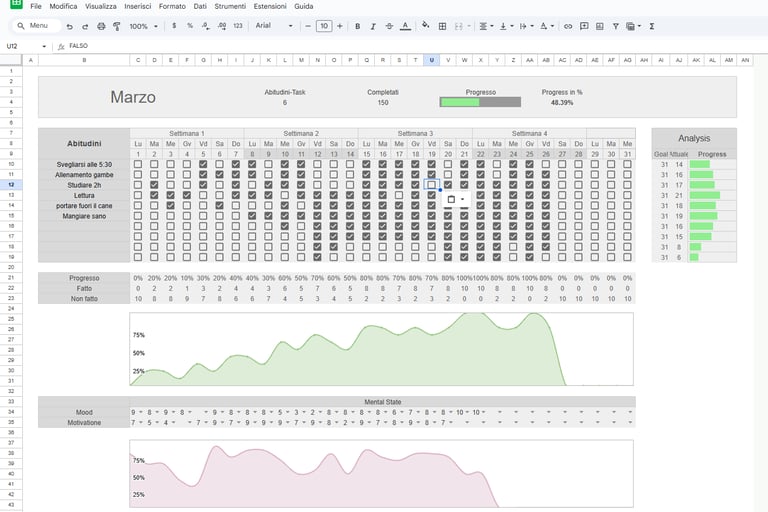This screenshot has height=512, width=768.
Task: Uncheck Lettura checkbox for day 3
Action: [x=170, y=195]
